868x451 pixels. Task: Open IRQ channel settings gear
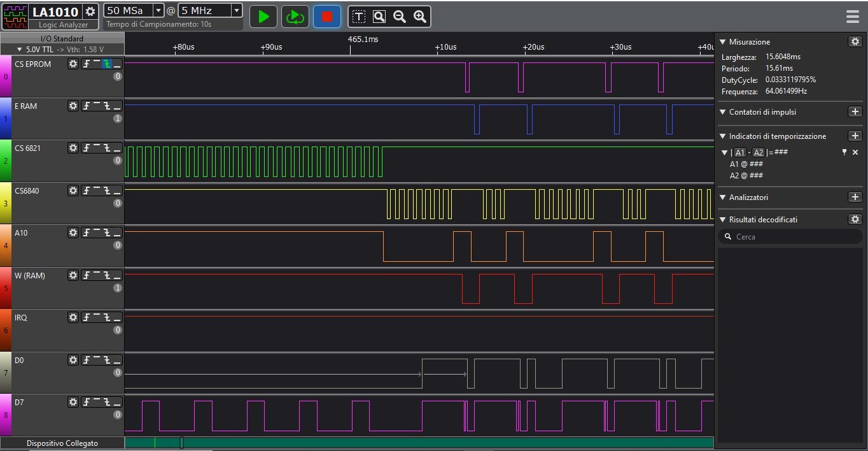tap(73, 317)
